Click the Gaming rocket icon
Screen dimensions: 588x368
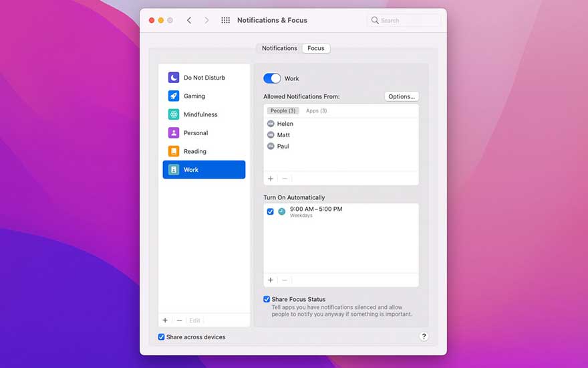(173, 96)
